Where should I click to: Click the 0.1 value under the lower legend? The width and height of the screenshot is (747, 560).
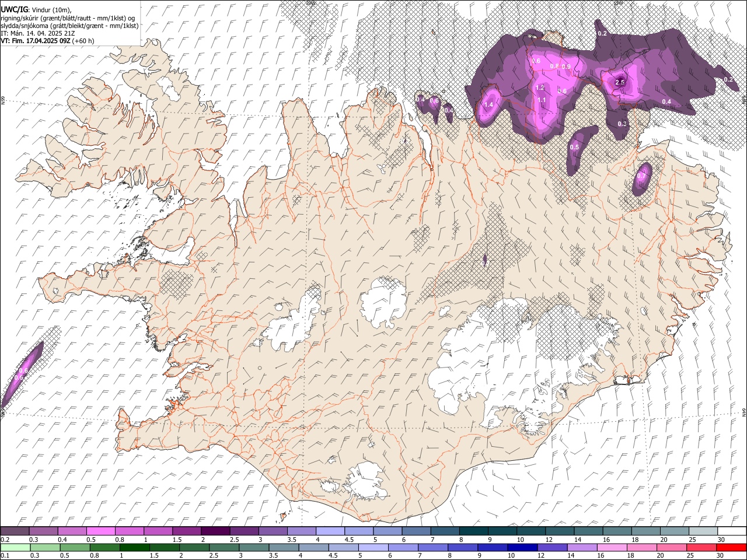(x=4, y=556)
